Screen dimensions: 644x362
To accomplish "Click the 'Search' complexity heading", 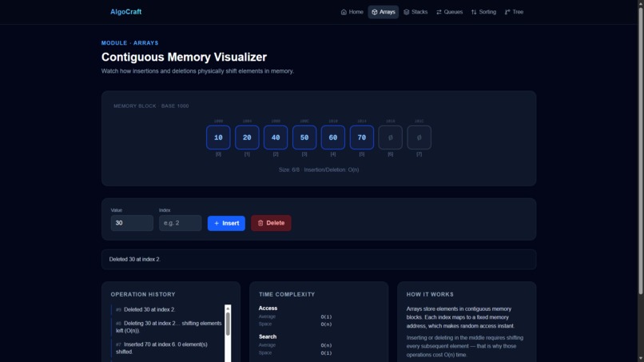I will click(268, 336).
